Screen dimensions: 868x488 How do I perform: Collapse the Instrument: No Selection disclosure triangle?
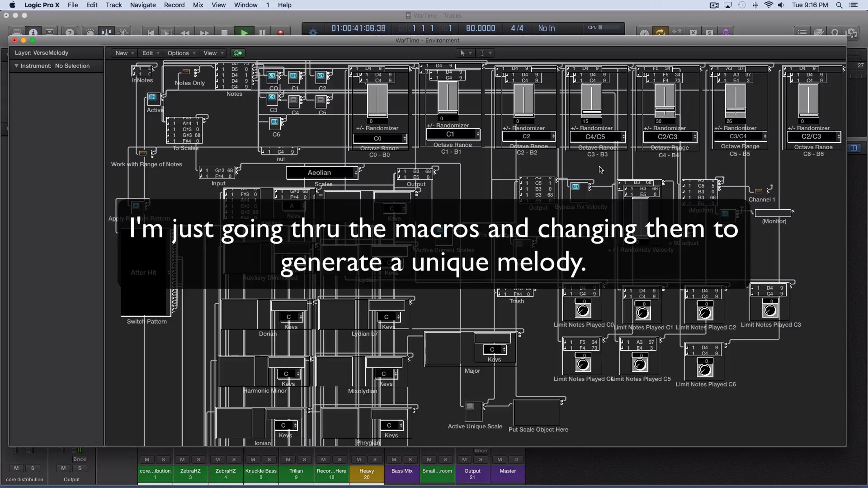click(16, 66)
